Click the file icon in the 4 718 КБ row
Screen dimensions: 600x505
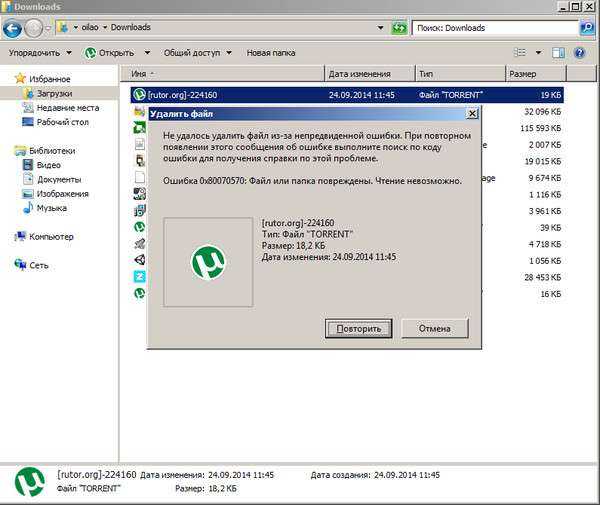(140, 243)
